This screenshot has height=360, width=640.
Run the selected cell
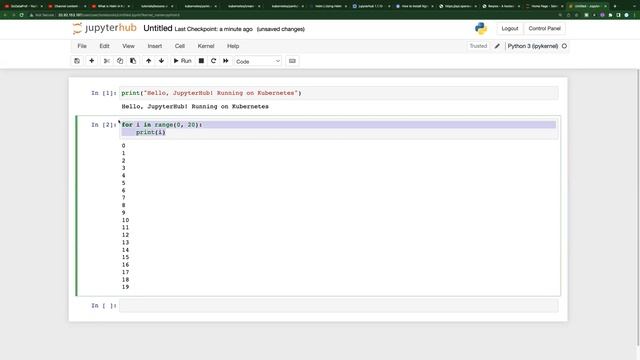pyautogui.click(x=182, y=61)
